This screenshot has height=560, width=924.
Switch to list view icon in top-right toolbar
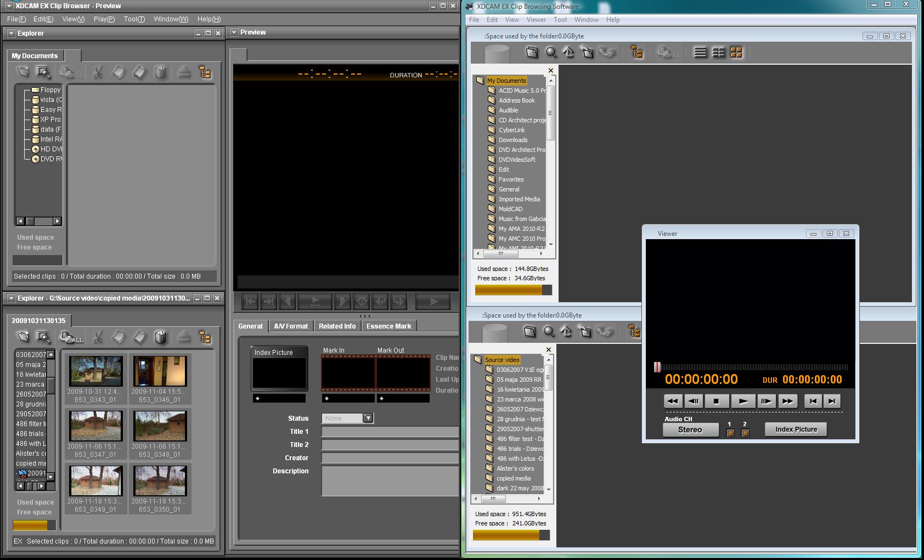pos(700,53)
